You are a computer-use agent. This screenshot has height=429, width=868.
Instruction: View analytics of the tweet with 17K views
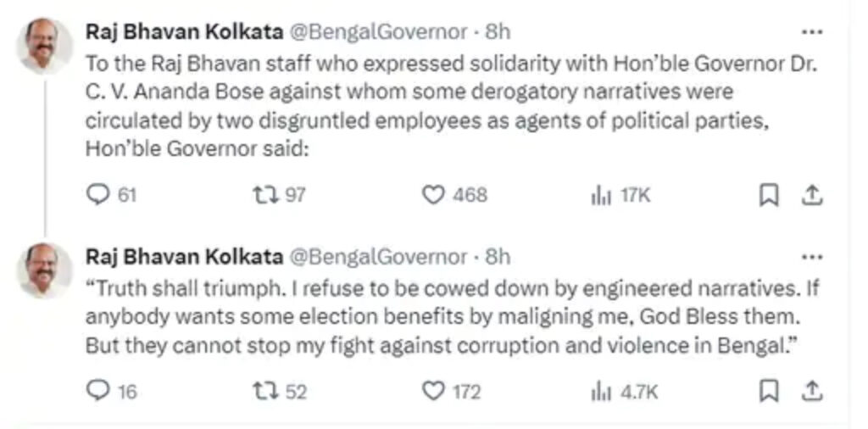600,195
